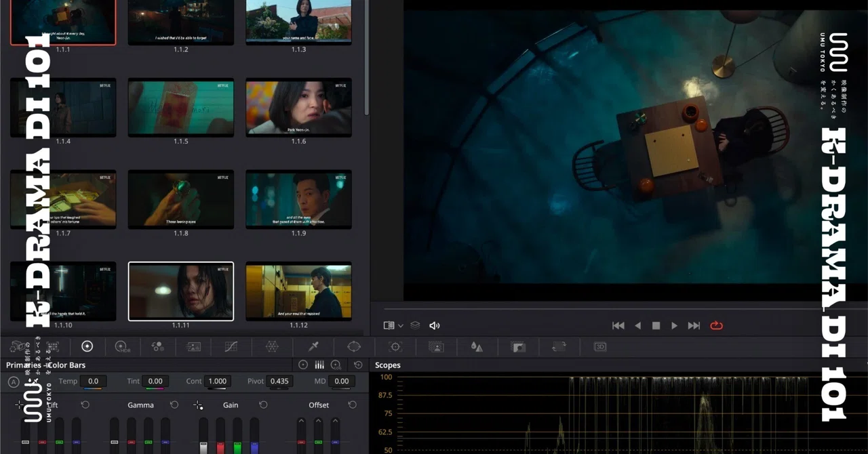Play the clip in reverse

[x=637, y=325]
